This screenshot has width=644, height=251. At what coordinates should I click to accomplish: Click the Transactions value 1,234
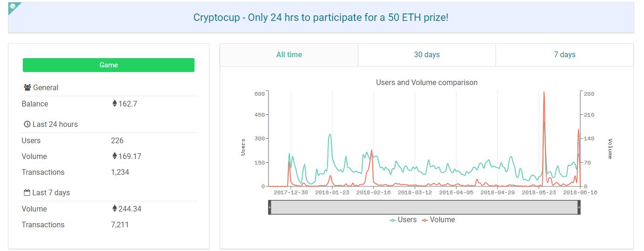[120, 172]
